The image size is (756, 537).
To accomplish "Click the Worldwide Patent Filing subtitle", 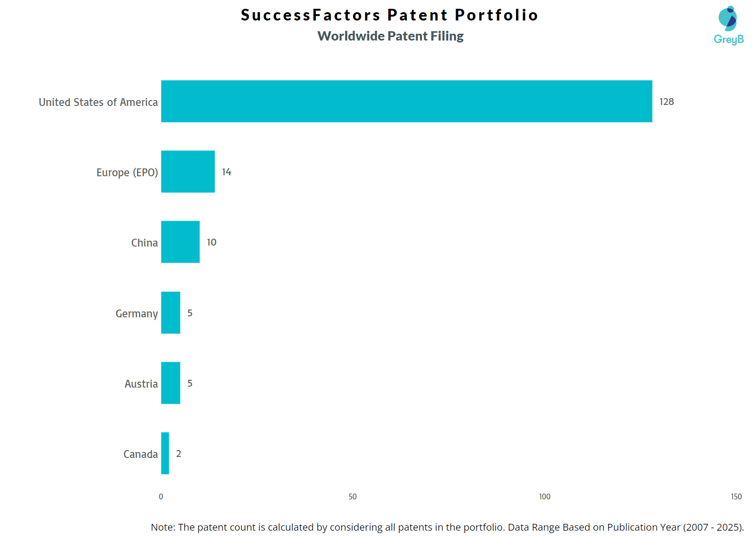I will (x=390, y=36).
